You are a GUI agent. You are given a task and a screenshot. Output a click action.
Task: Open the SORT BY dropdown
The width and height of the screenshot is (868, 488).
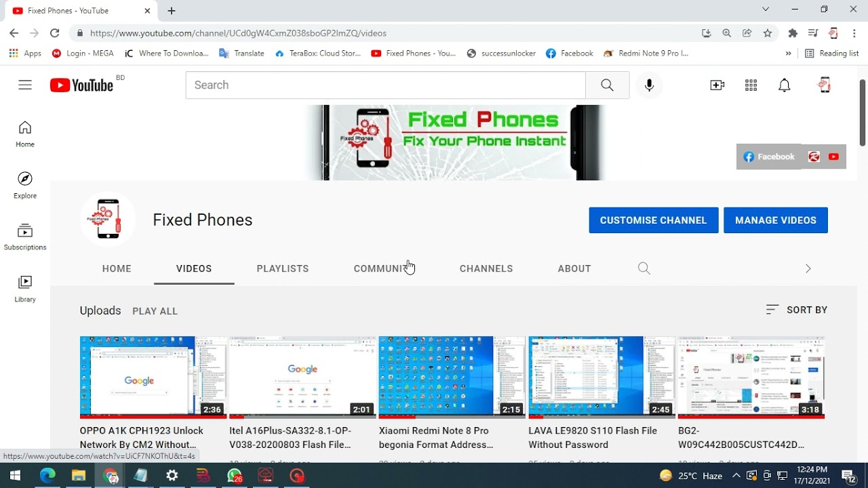[797, 310]
